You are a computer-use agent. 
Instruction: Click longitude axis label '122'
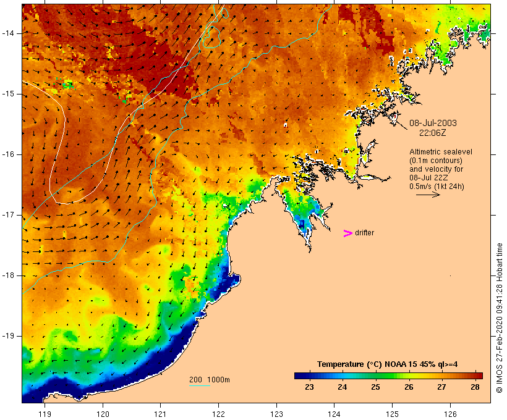pyautogui.click(x=218, y=414)
